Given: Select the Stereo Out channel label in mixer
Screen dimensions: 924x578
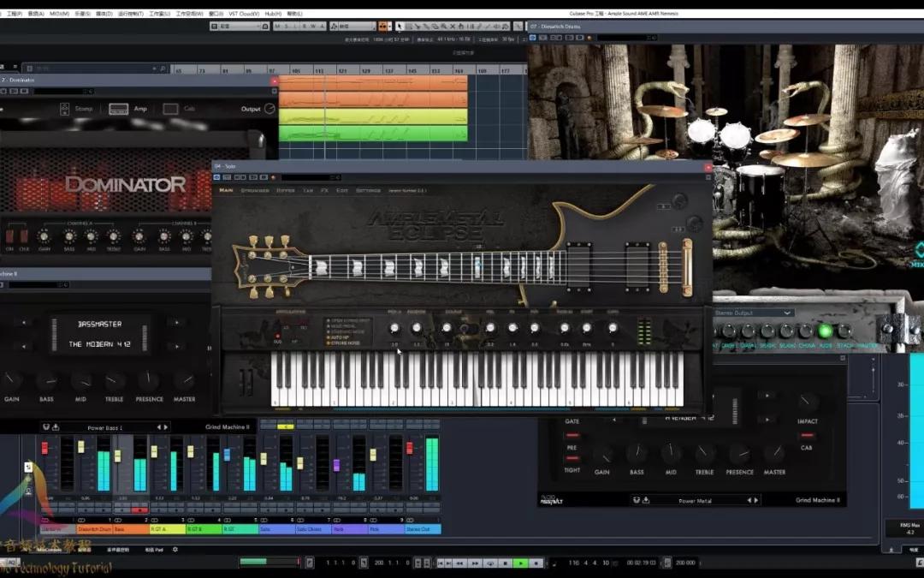Looking at the screenshot, I should click(423, 529).
